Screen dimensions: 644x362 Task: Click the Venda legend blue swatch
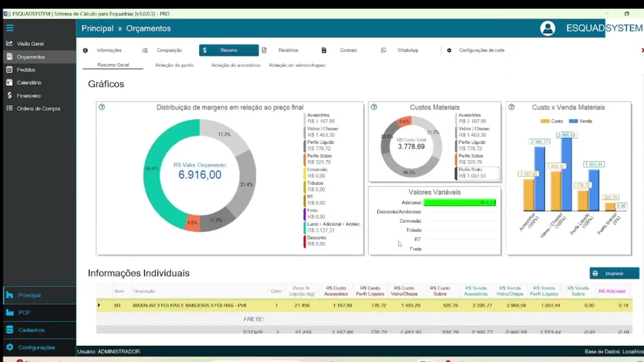tap(573, 121)
